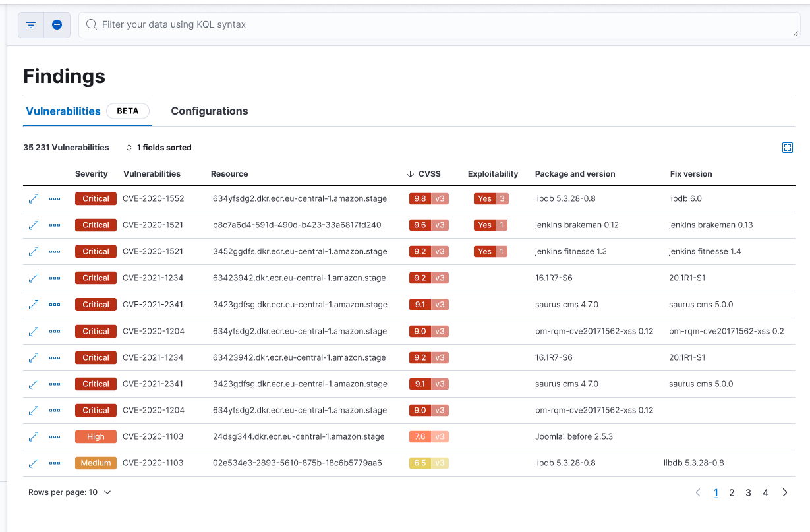
Task: Open the '1 fields sorted' popover
Action: click(x=158, y=147)
